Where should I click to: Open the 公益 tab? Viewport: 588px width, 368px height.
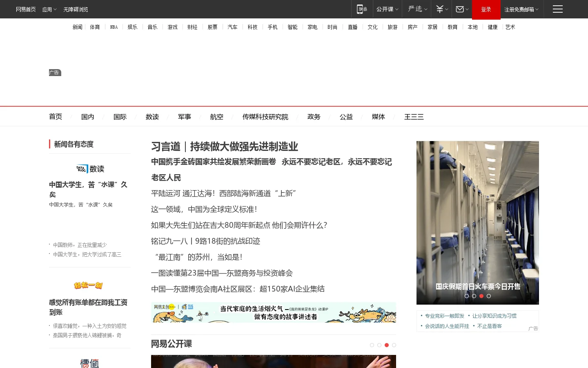346,117
